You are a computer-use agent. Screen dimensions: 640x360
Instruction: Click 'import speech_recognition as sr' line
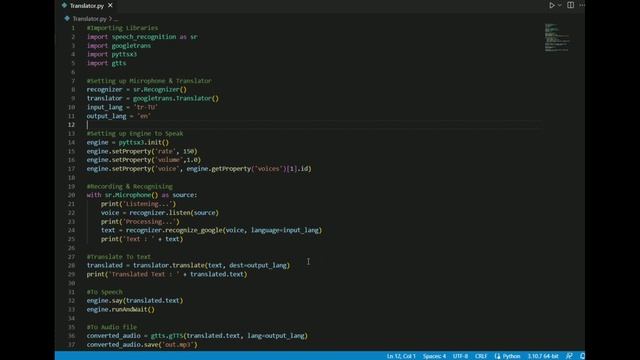[142, 37]
